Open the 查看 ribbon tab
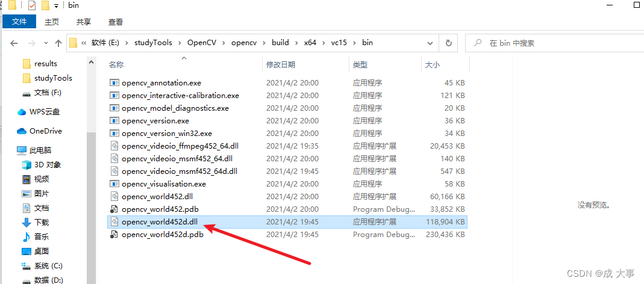 (x=116, y=22)
